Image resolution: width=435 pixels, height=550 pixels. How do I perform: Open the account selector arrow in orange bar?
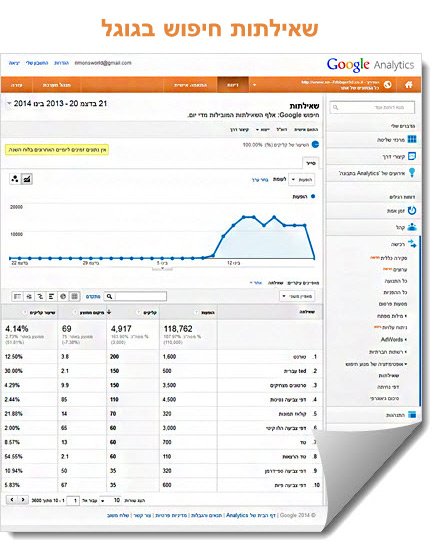254,85
